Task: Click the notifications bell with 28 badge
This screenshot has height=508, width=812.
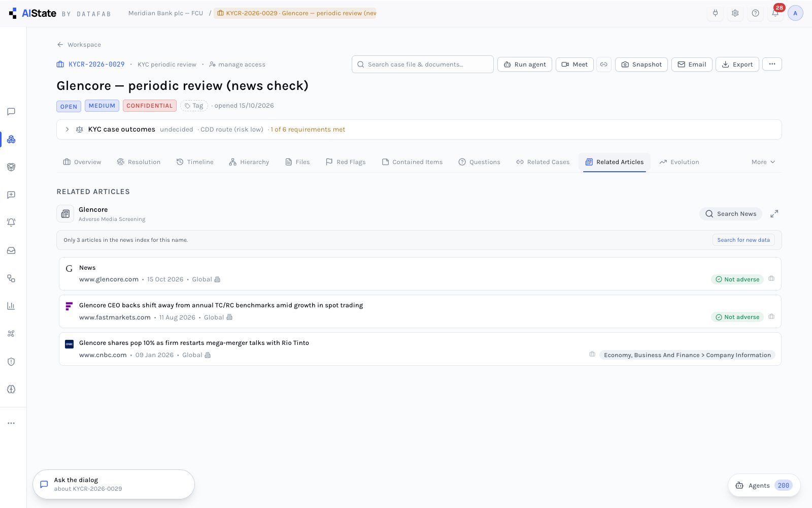Action: pyautogui.click(x=775, y=13)
